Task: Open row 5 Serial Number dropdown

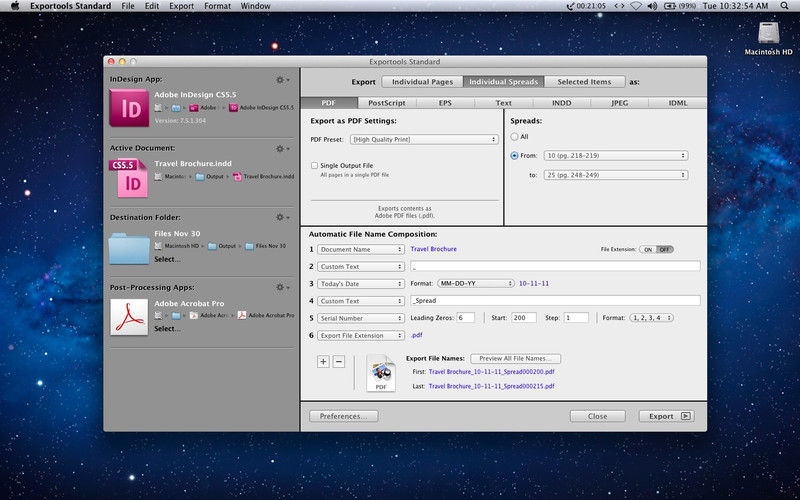Action: 361,318
